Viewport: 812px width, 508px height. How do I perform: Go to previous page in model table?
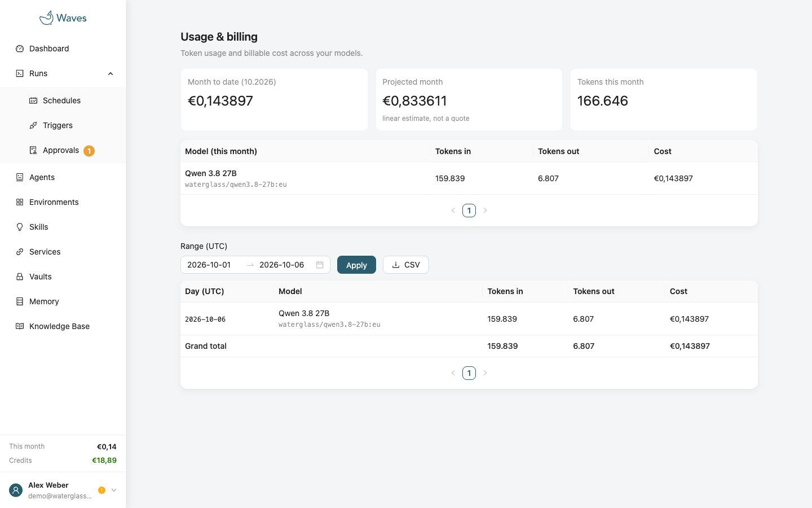(x=453, y=211)
